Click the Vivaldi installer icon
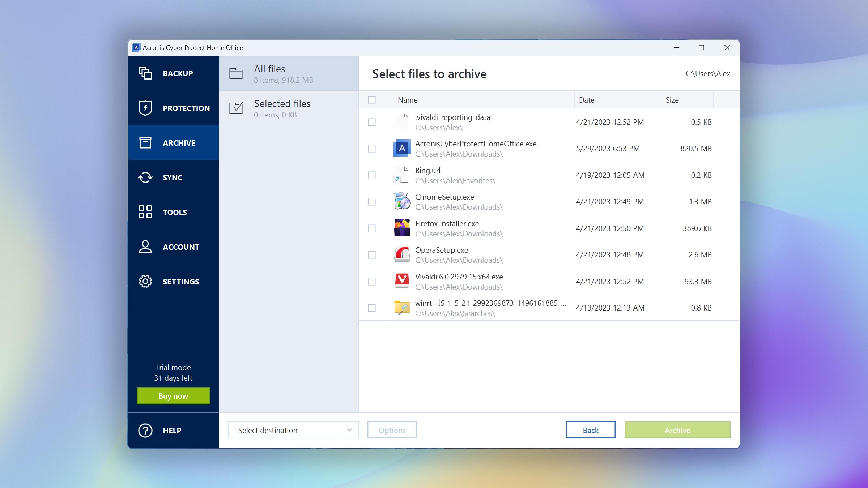868x488 pixels. (402, 281)
